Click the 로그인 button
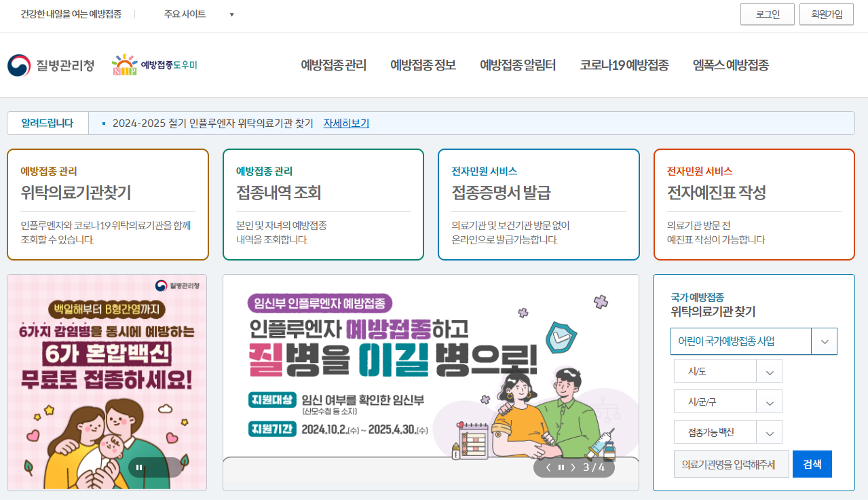868x500 pixels. pos(768,14)
